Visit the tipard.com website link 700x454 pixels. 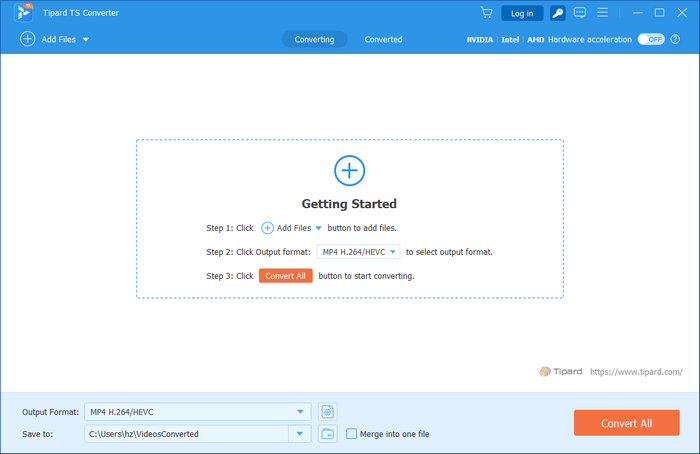(x=637, y=372)
